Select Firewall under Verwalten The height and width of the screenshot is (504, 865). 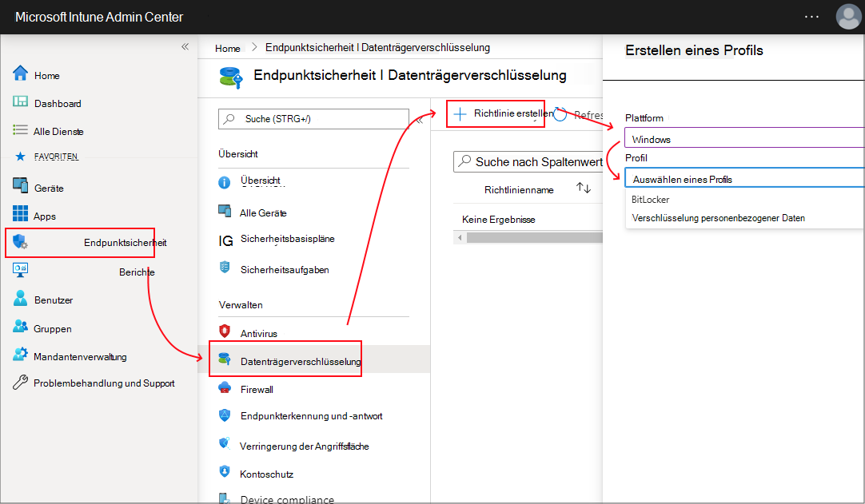(257, 389)
